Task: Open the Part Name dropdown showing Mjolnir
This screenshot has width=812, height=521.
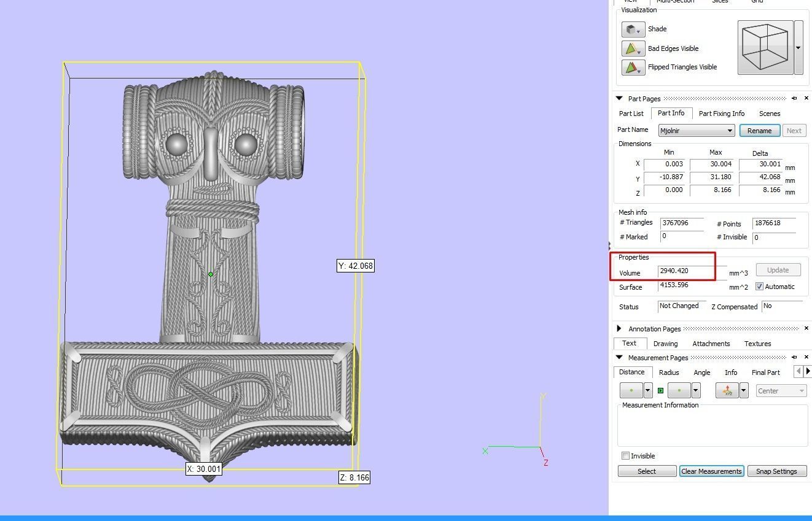Action: point(697,131)
